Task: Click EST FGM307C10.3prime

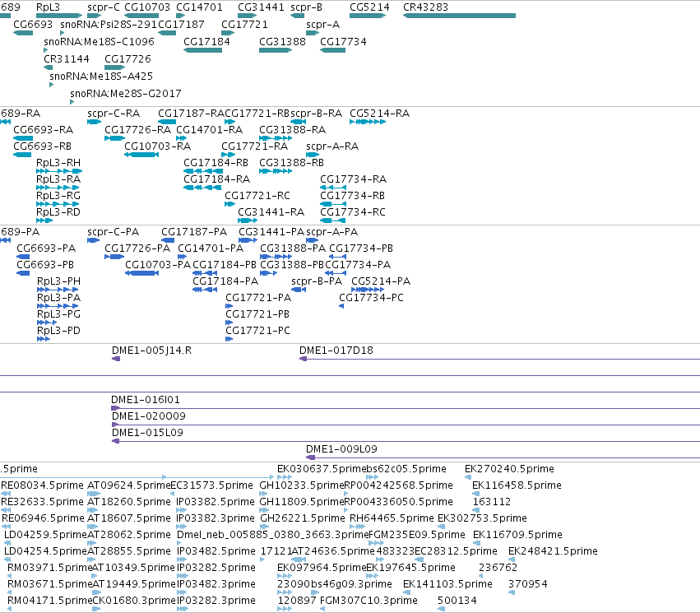Action: coord(369,601)
